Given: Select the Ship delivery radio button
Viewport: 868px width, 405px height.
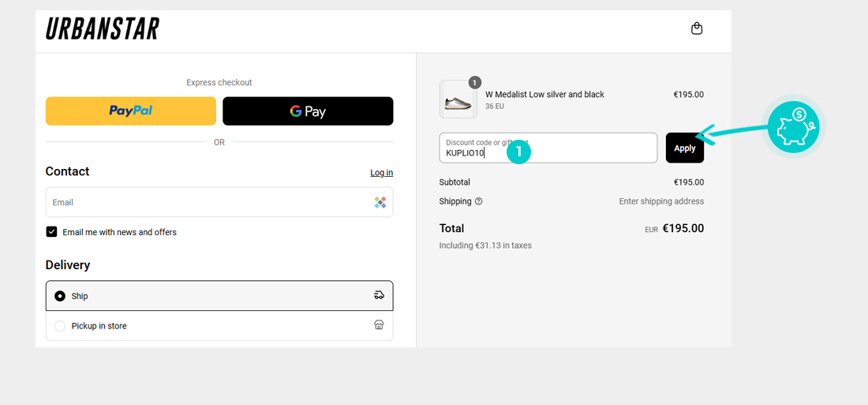Looking at the screenshot, I should pyautogui.click(x=60, y=296).
